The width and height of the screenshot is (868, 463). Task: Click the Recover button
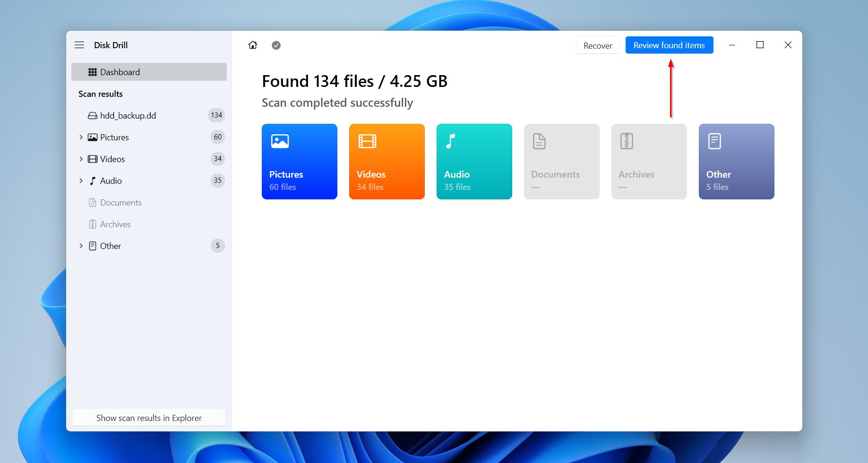(x=597, y=45)
